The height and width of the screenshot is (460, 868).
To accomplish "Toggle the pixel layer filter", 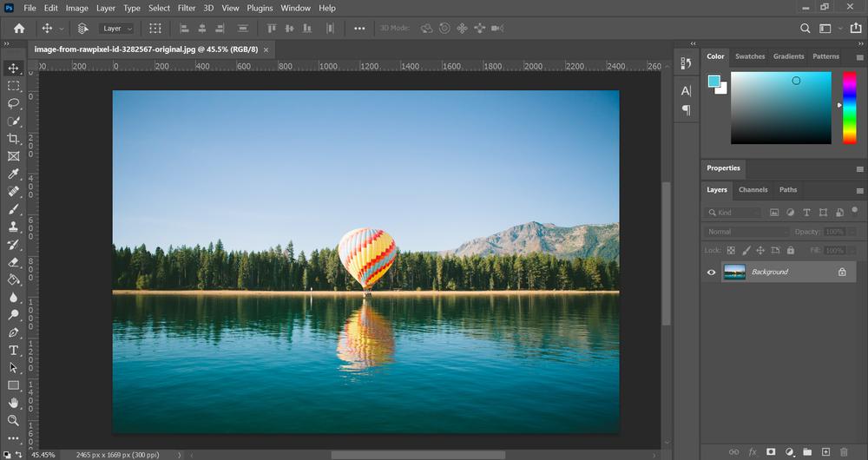I will pyautogui.click(x=774, y=213).
